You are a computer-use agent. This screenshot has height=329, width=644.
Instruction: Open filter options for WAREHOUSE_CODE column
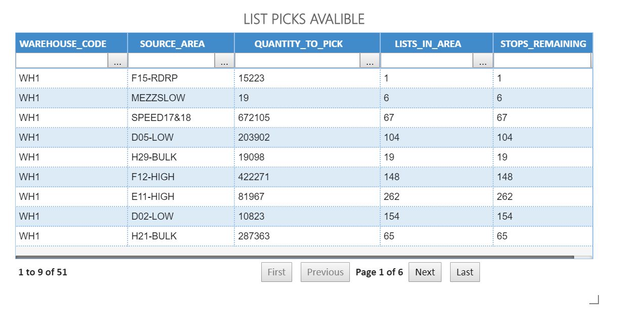point(117,61)
